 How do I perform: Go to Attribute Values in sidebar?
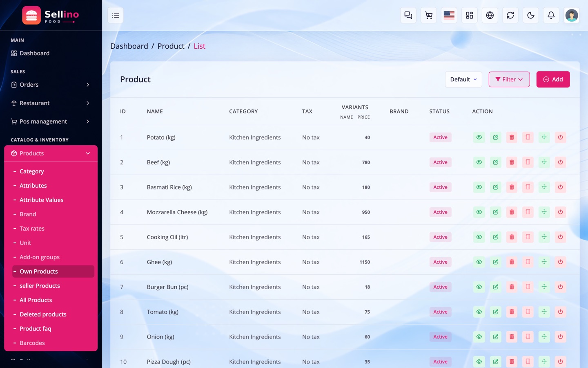[41, 200]
